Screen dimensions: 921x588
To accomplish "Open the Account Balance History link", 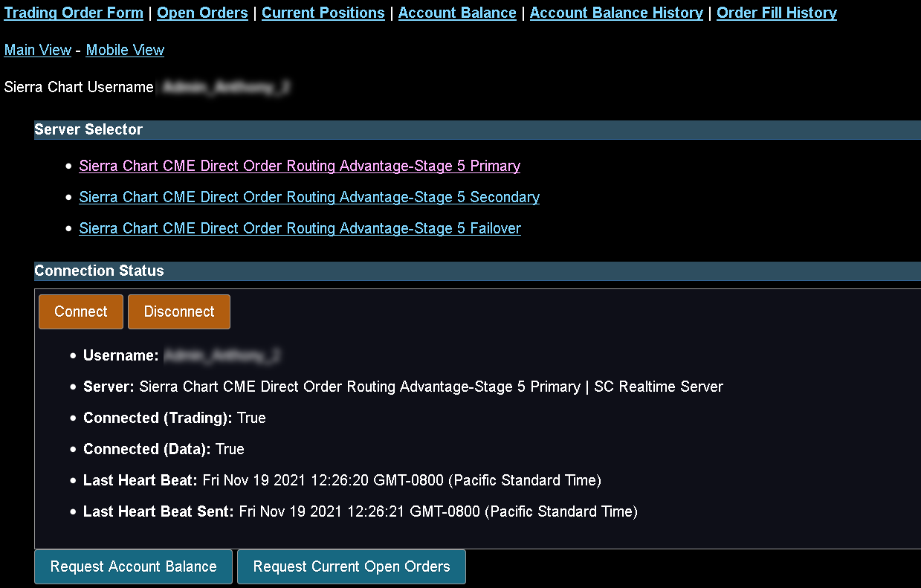I will click(x=616, y=13).
